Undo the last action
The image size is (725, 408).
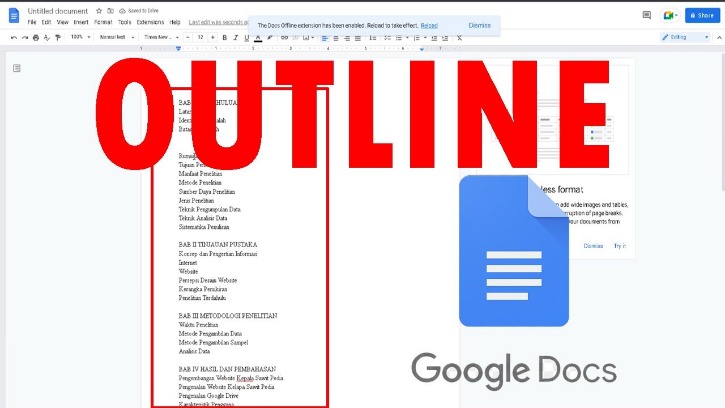click(x=14, y=37)
